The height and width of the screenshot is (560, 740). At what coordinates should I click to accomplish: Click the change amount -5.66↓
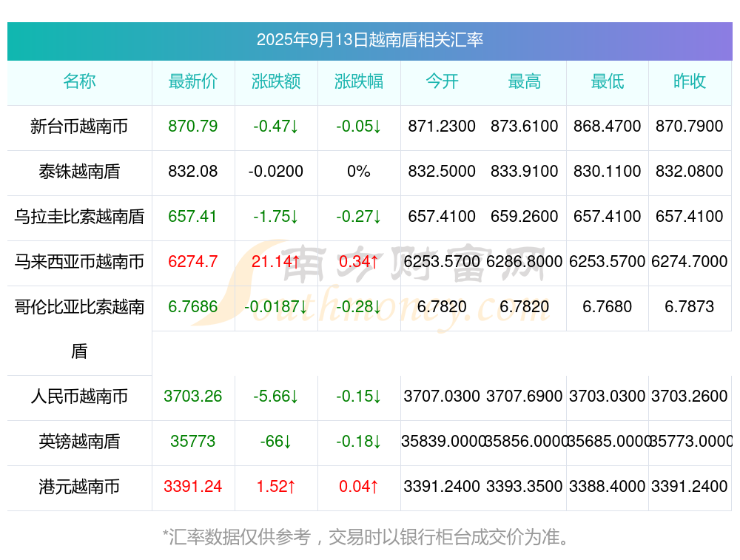[276, 397]
